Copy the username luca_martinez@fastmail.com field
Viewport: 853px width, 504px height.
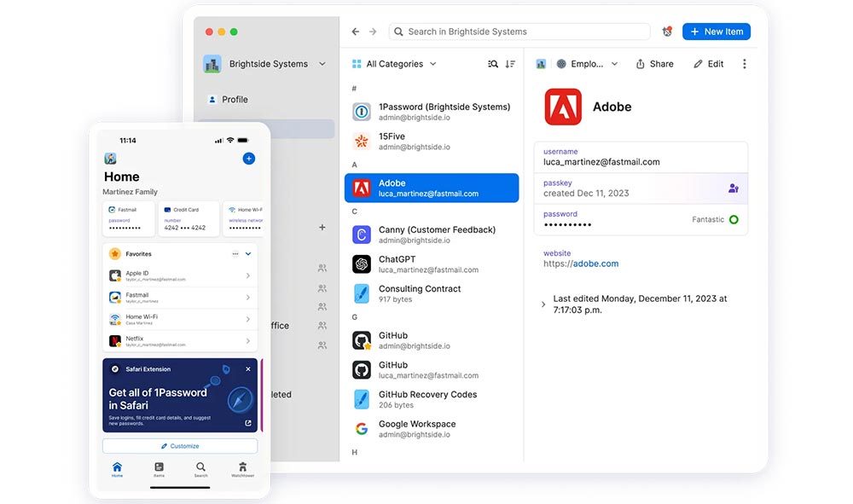[x=641, y=157]
